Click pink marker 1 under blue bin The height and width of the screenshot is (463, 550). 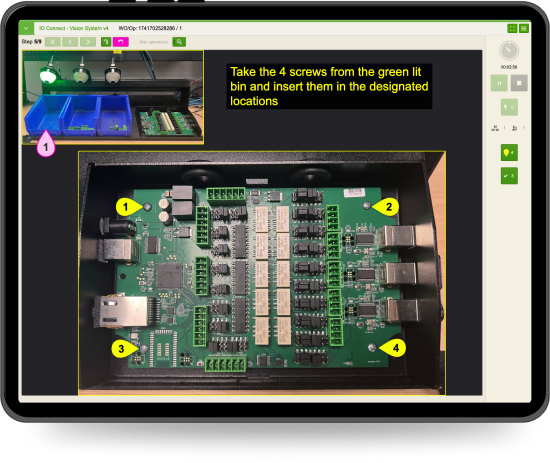(x=46, y=144)
